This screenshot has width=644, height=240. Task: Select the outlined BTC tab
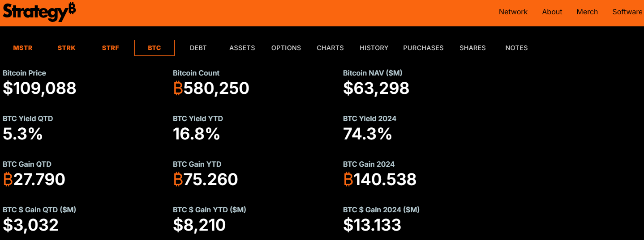click(155, 48)
